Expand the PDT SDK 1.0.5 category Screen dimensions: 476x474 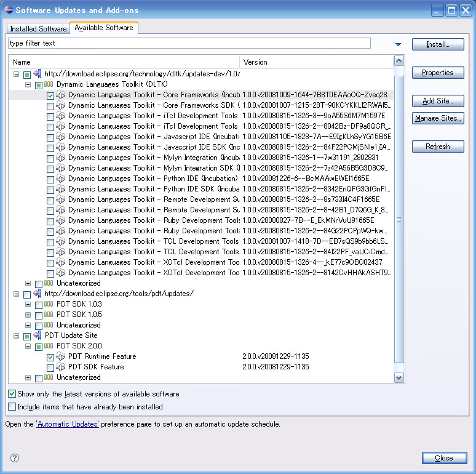tap(28, 315)
